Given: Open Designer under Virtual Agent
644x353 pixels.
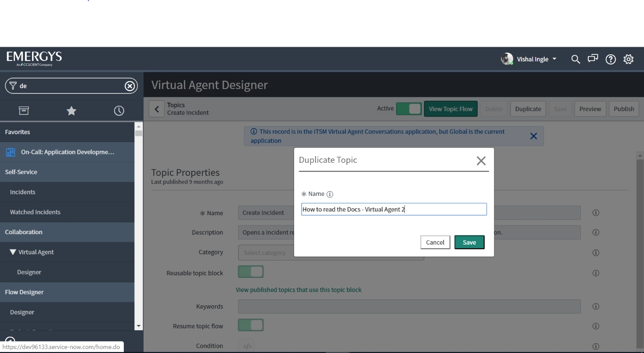Looking at the screenshot, I should click(x=67, y=272).
